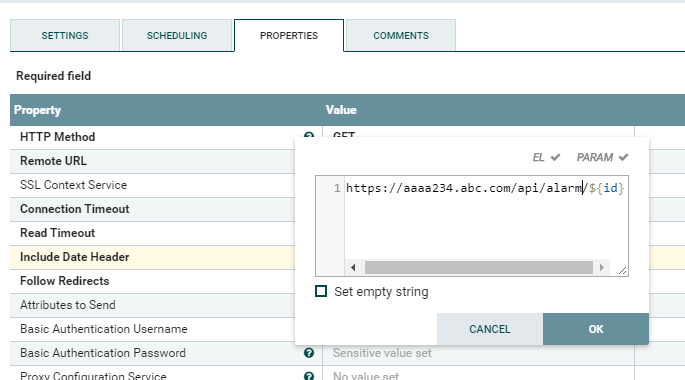
Task: Cancel the property value editor
Action: click(490, 329)
